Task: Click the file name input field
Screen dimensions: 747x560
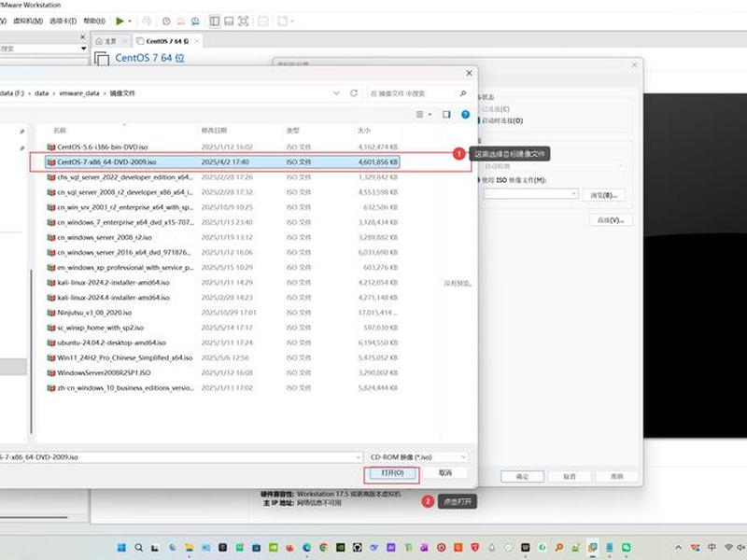Action: coord(181,457)
